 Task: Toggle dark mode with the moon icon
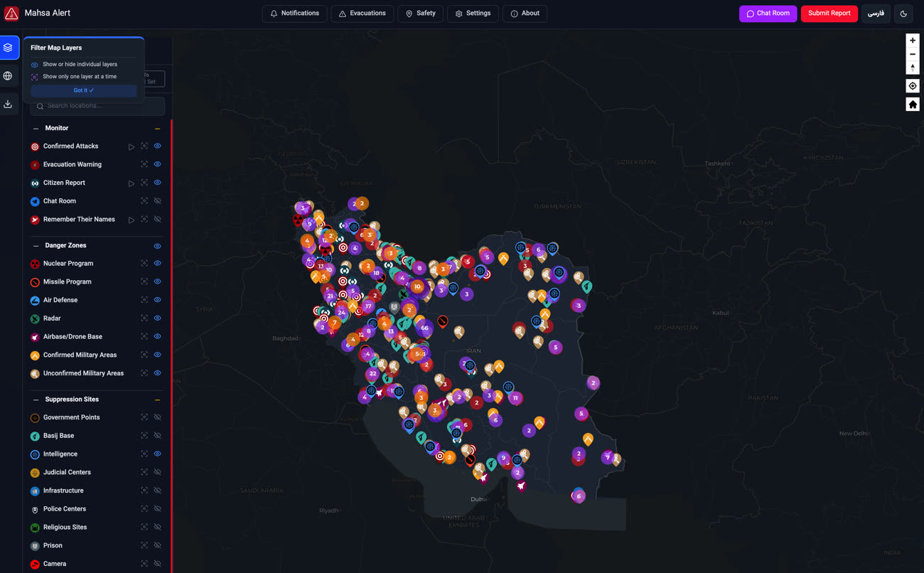coord(903,14)
